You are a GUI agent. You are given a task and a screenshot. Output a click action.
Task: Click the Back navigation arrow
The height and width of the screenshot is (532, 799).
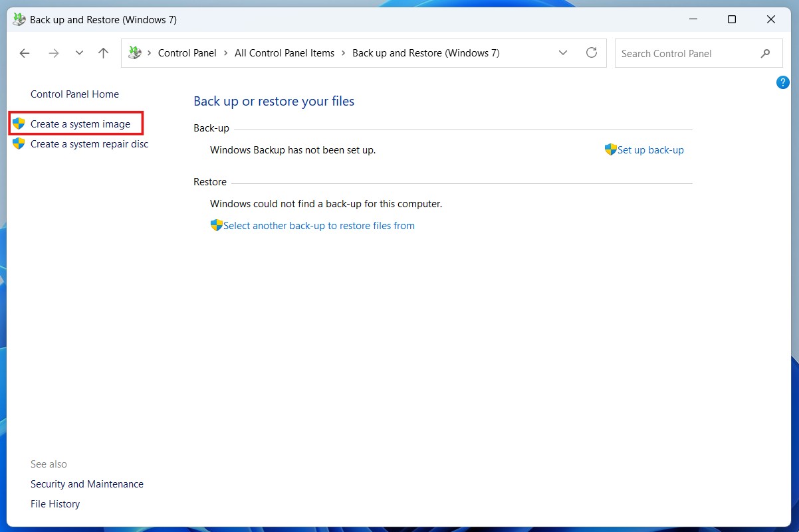pyautogui.click(x=25, y=53)
